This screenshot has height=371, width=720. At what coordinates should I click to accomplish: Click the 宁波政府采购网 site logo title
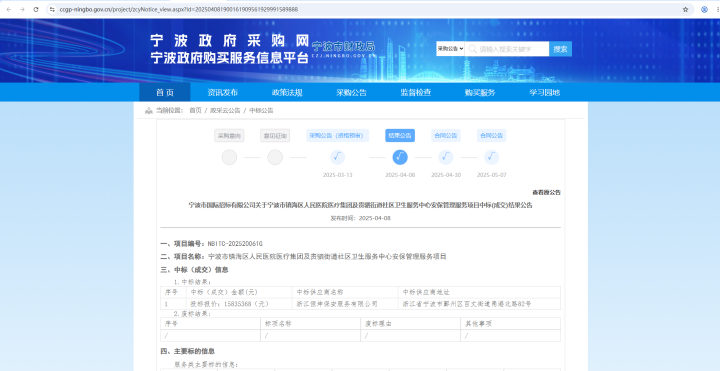pos(229,41)
